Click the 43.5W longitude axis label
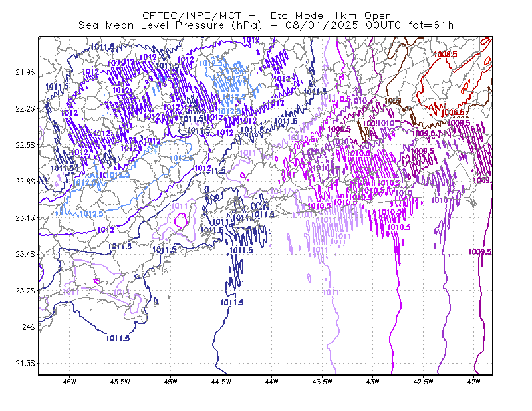 coord(323,382)
